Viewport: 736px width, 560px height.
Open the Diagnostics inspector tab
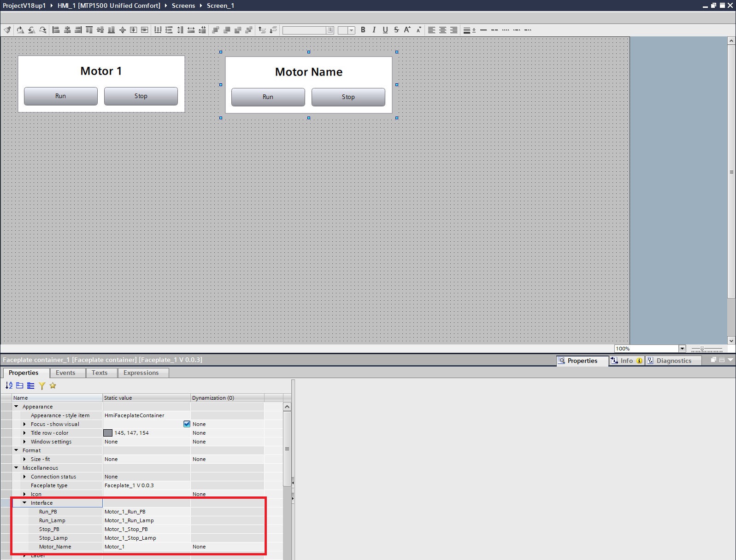click(x=673, y=361)
